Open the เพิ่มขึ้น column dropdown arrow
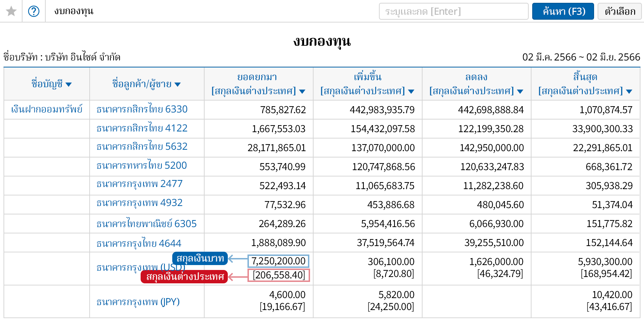 point(411,92)
